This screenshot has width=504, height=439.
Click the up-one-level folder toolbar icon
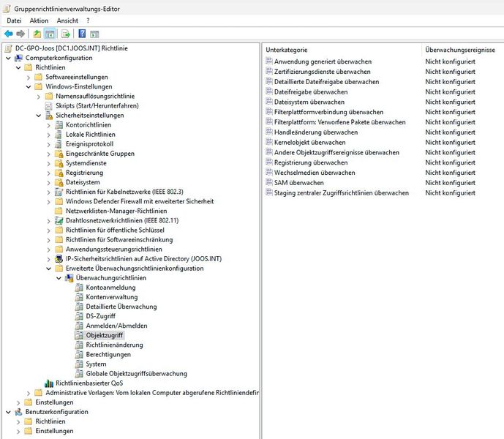(37, 34)
